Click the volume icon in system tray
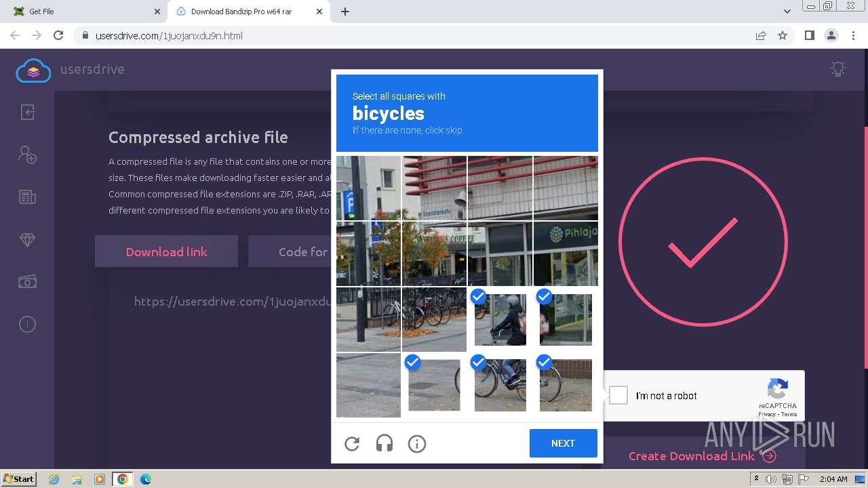This screenshot has width=868, height=488. click(x=771, y=479)
